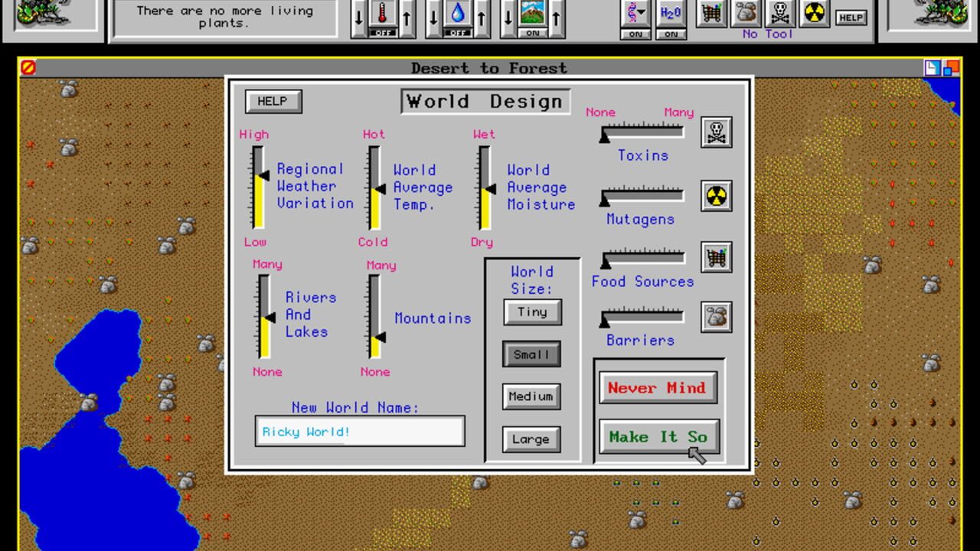Click the down arrow beside the mountain picture
Screen dimensions: 980x551
point(508,19)
